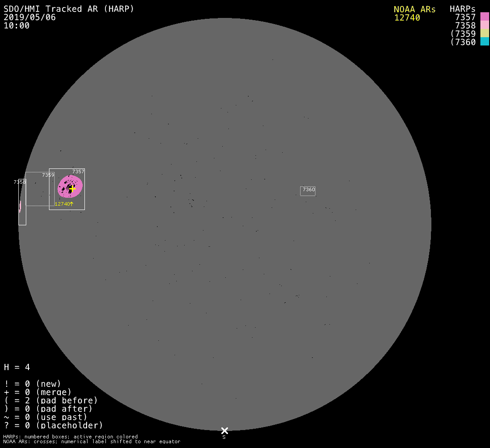This screenshot has height=448, width=490.
Task: Select 7357 in the HARPs legend list
Action: (x=465, y=17)
